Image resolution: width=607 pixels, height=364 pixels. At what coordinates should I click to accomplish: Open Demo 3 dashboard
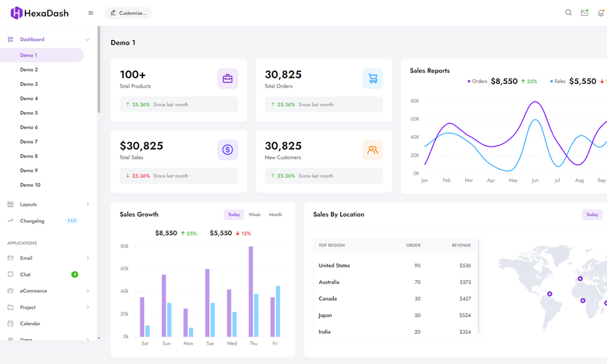(29, 84)
